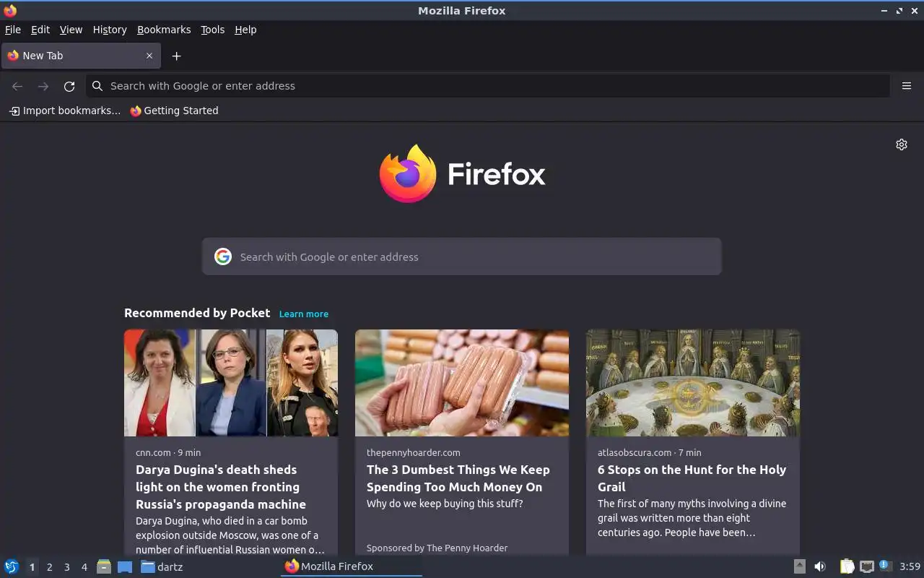Image resolution: width=924 pixels, height=578 pixels.
Task: Click the thepennyhoarder.com source text
Action: click(414, 452)
